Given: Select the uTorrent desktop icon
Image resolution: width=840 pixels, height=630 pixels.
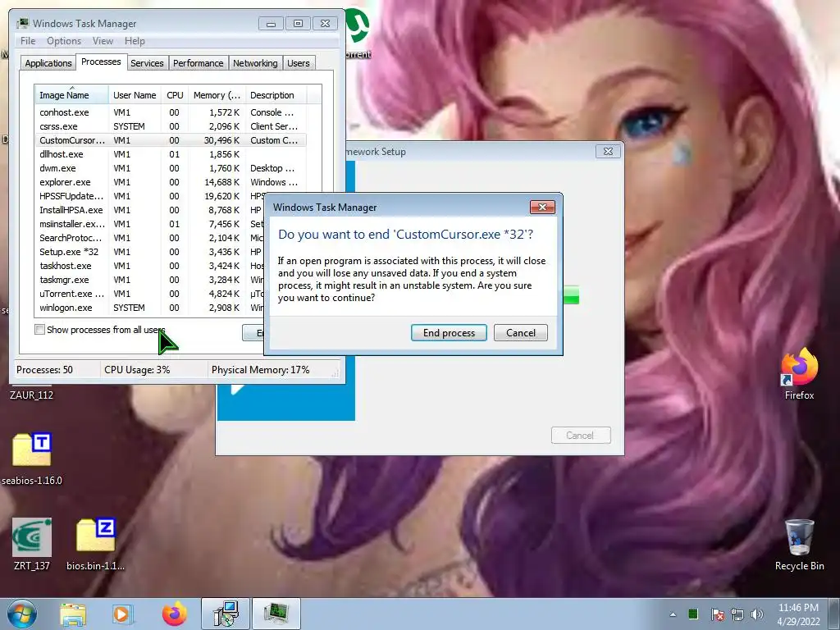Looking at the screenshot, I should [x=358, y=32].
